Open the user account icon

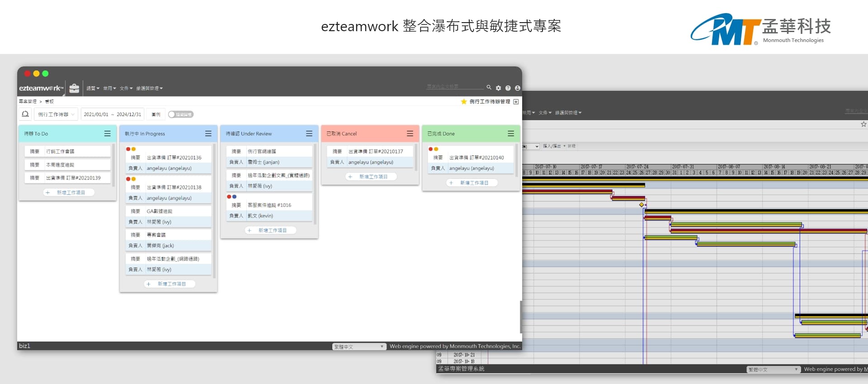click(517, 88)
